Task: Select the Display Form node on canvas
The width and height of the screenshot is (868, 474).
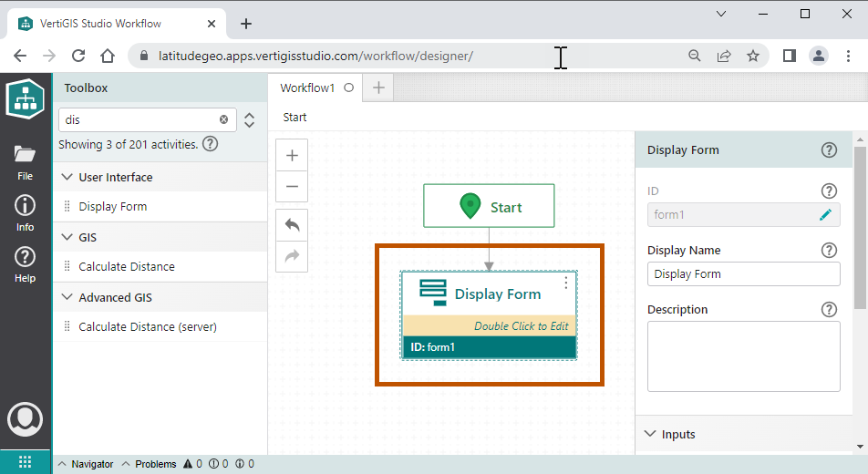Action: pos(489,315)
